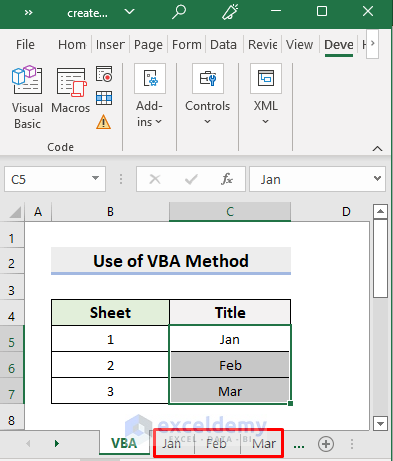Switch to the VBA sheet tab
Image resolution: width=393 pixels, height=461 pixels.
[124, 443]
